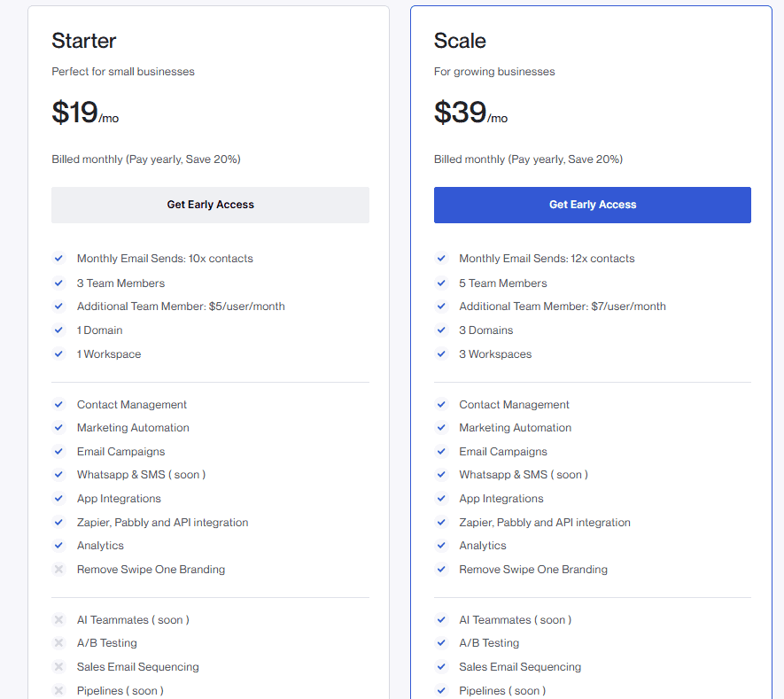This screenshot has height=699, width=784.
Task: Click the Scale plan title heading
Action: tap(460, 41)
